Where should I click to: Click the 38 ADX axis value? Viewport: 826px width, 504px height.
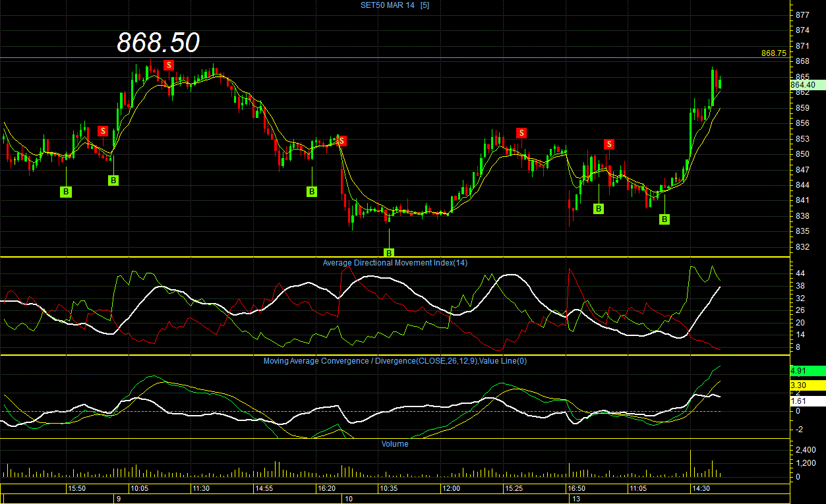point(800,286)
